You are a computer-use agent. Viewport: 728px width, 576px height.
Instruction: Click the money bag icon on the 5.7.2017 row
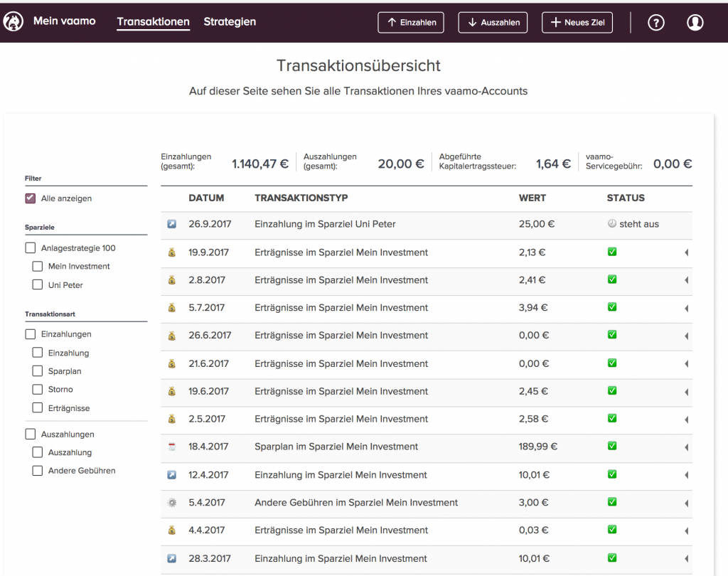172,307
